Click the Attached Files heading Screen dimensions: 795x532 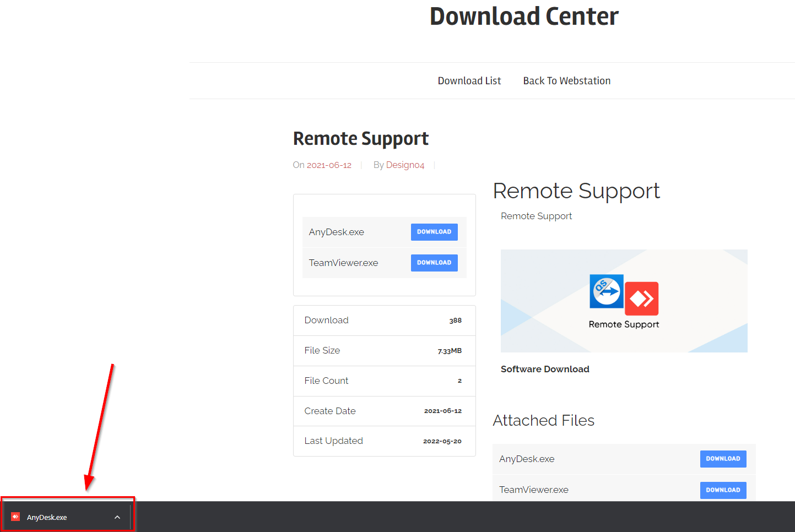click(543, 420)
